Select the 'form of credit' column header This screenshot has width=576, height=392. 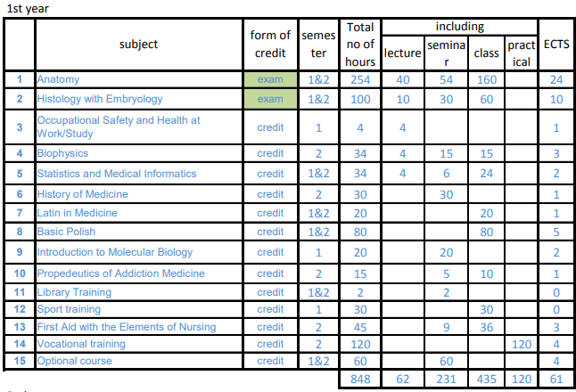coord(270,44)
